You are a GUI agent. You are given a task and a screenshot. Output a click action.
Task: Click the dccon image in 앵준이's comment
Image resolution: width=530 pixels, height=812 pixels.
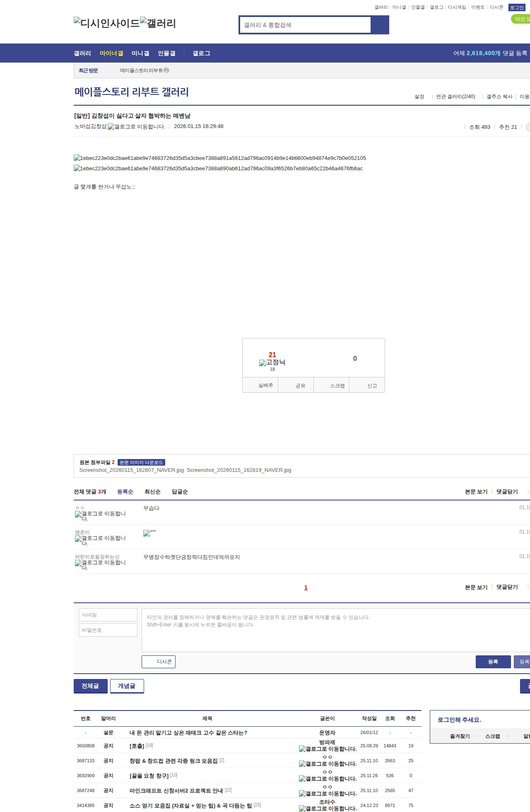click(x=149, y=533)
